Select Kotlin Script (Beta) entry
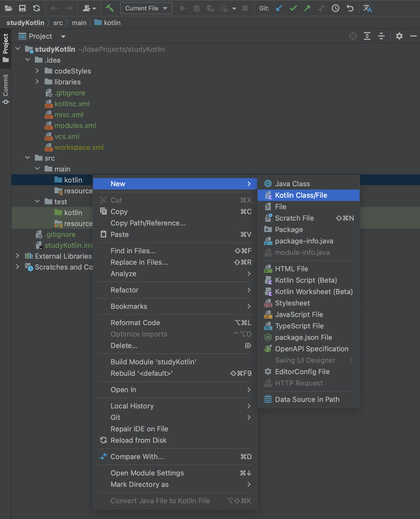The image size is (420, 519). coord(308,280)
